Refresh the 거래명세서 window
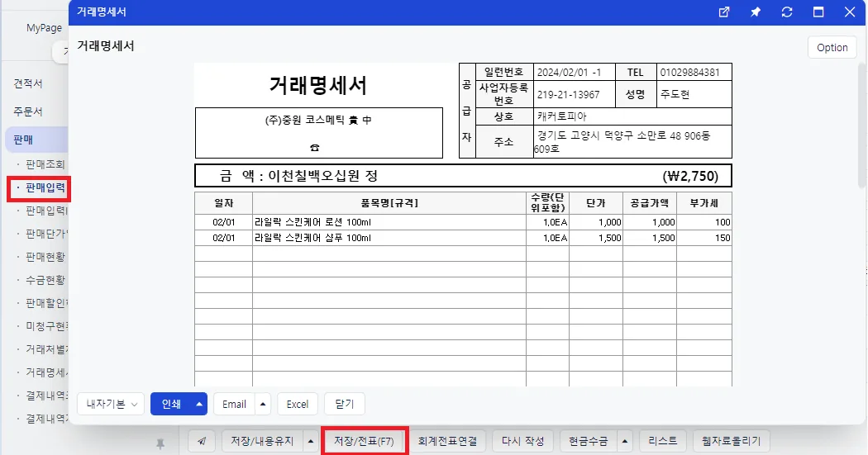 [787, 12]
